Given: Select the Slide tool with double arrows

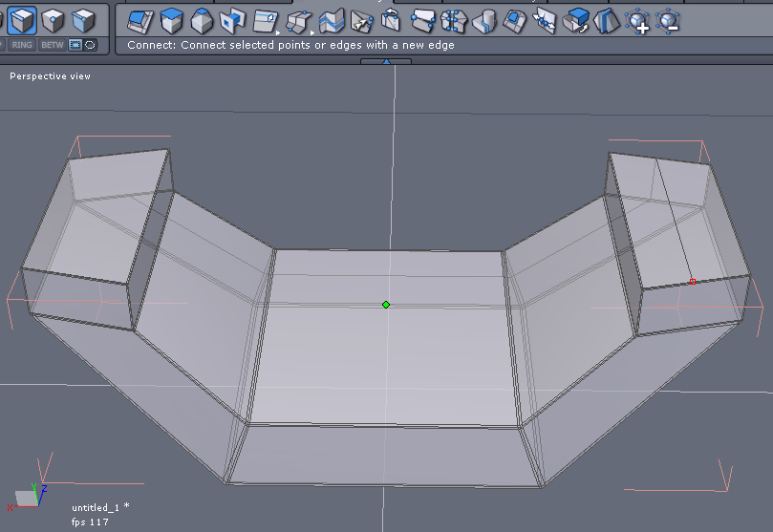Looking at the screenshot, I should (x=545, y=22).
